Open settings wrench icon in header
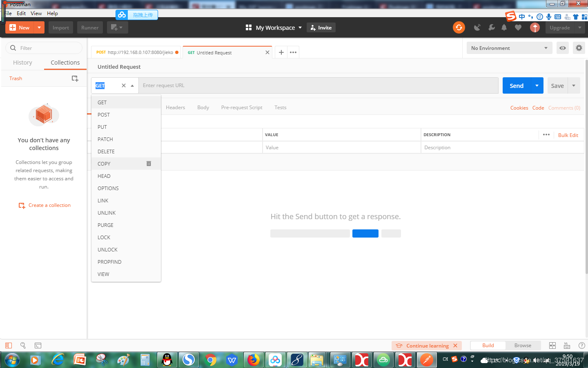This screenshot has width=588, height=368. point(491,27)
